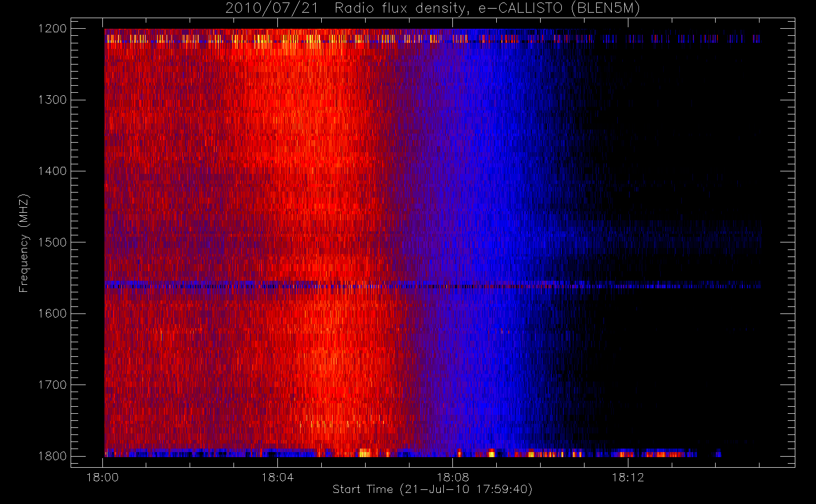Click the "Start Time (21-Jul-10 17:59:40)" label
This screenshot has height=504, width=816.
433,489
